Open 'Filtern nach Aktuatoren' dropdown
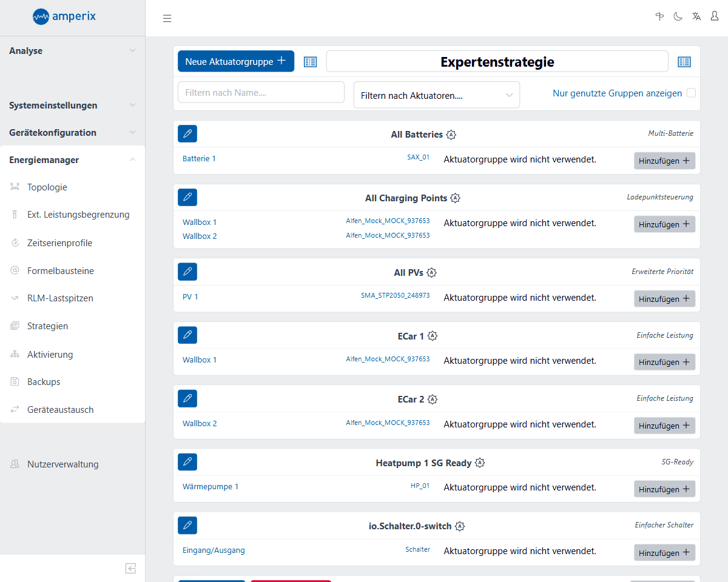This screenshot has height=582, width=728. (436, 95)
